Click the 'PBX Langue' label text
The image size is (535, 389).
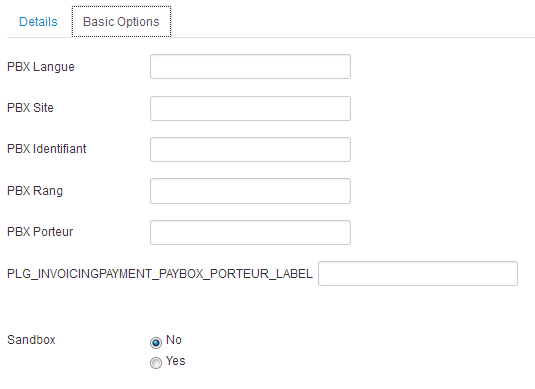click(x=41, y=67)
